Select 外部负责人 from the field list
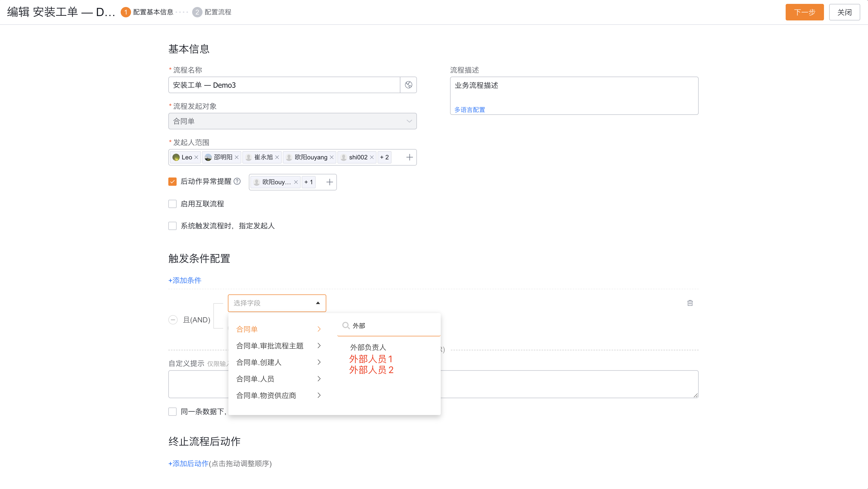This screenshot has width=868, height=489. pos(368,347)
